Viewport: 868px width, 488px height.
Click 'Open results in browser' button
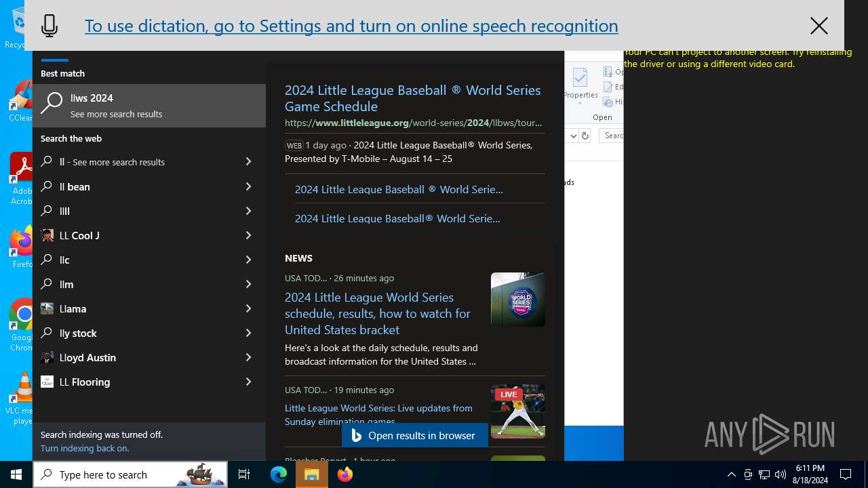click(414, 435)
